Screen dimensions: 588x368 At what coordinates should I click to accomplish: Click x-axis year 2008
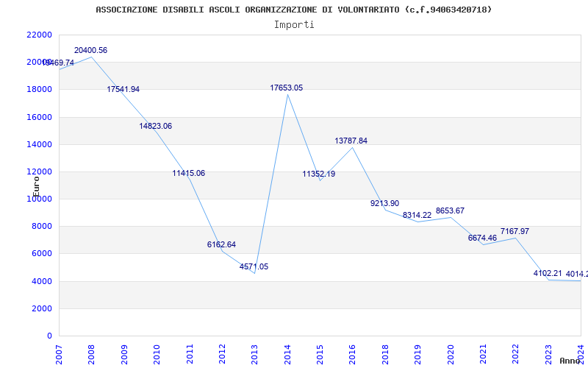click(91, 354)
